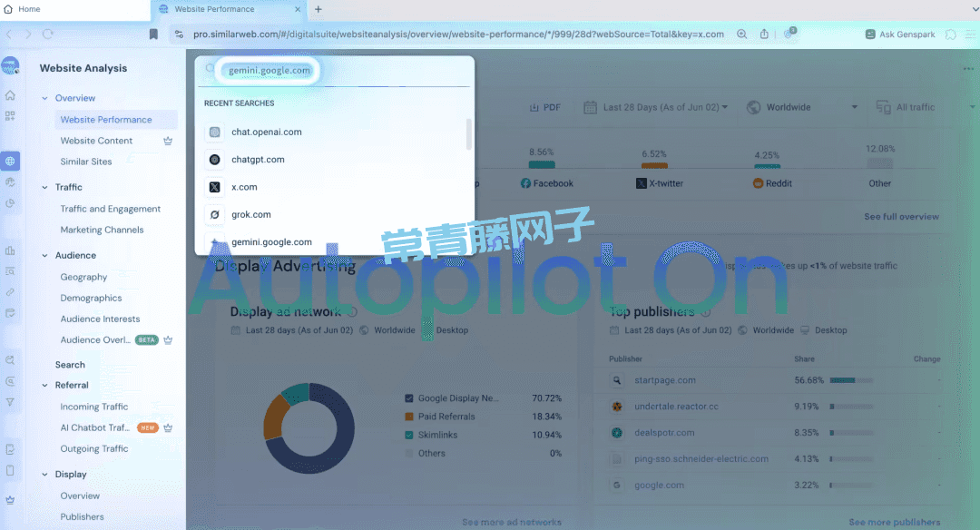Click the three-dot menu at page top right

coord(968,69)
